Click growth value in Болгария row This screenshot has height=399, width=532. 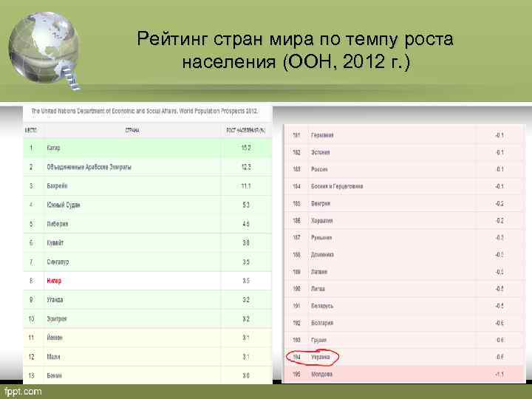pos(499,323)
